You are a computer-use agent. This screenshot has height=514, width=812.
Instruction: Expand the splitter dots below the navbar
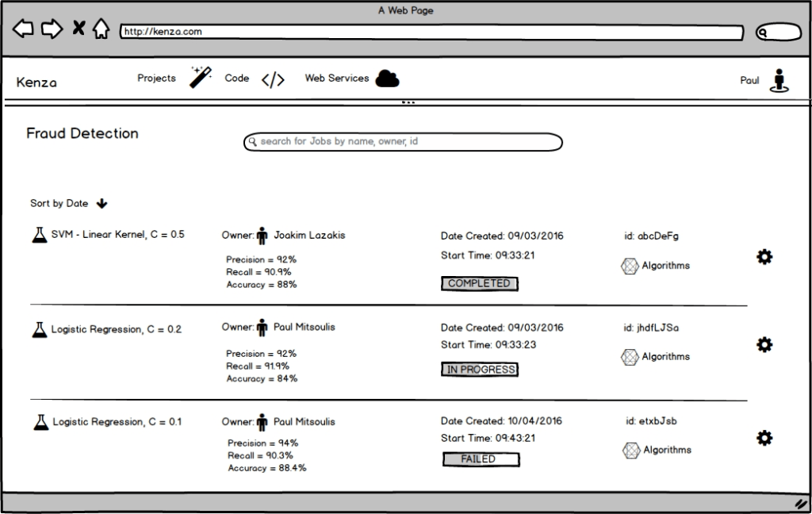click(x=408, y=102)
